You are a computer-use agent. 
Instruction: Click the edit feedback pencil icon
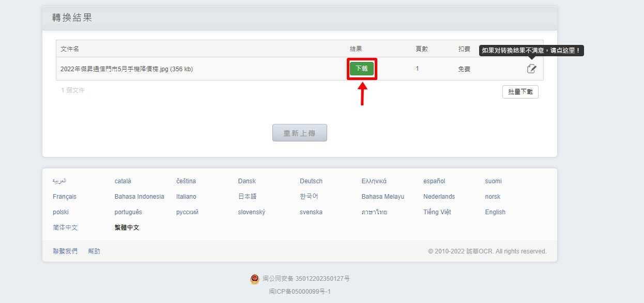point(531,69)
